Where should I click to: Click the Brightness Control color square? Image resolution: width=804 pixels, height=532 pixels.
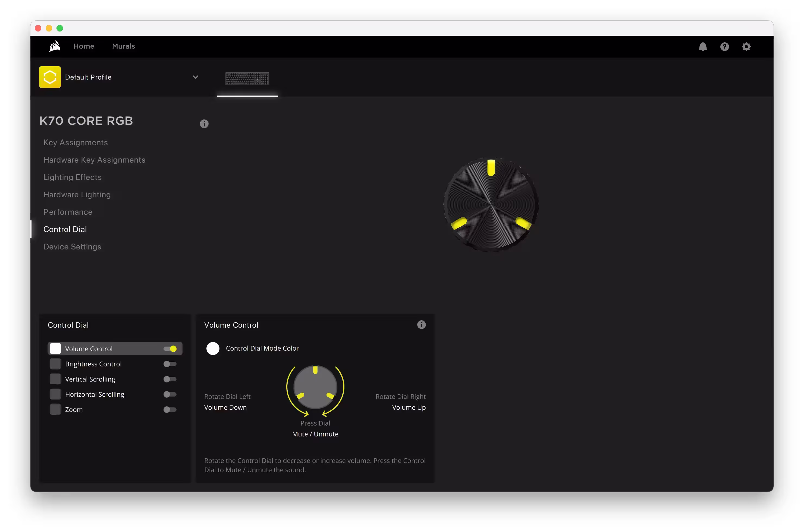pos(55,364)
